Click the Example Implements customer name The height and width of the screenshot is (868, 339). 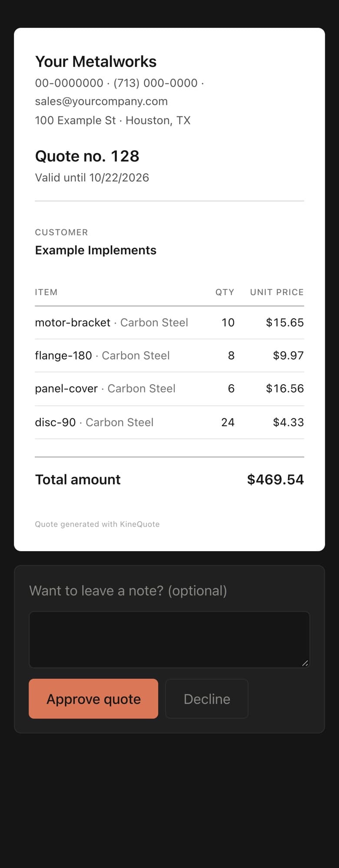pos(96,250)
